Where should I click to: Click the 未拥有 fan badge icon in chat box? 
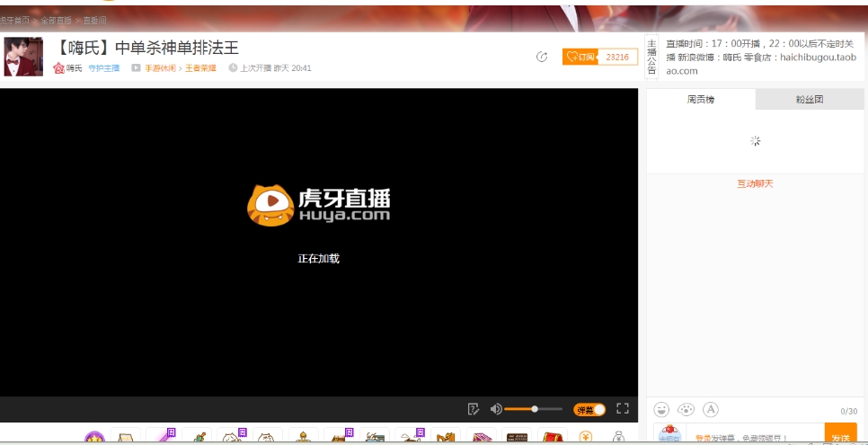pyautogui.click(x=669, y=434)
